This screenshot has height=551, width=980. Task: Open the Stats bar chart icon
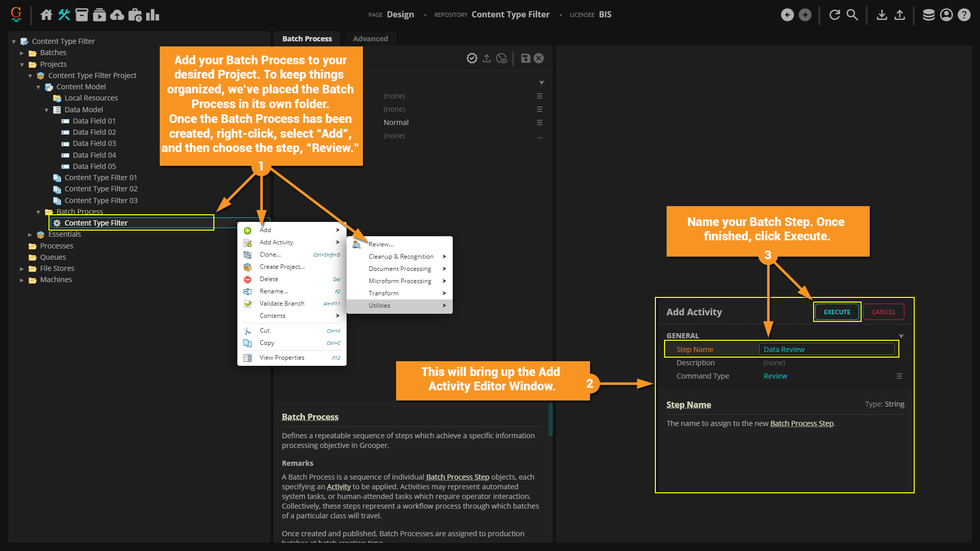[153, 15]
